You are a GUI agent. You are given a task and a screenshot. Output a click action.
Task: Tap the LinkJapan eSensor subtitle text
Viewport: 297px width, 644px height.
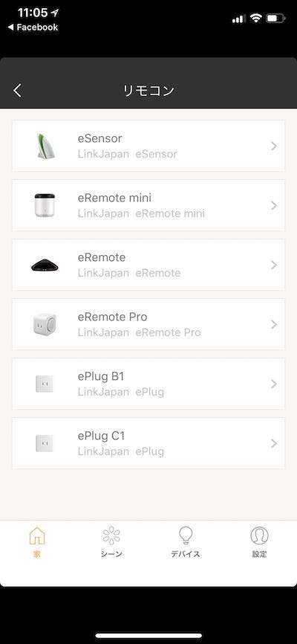(127, 154)
